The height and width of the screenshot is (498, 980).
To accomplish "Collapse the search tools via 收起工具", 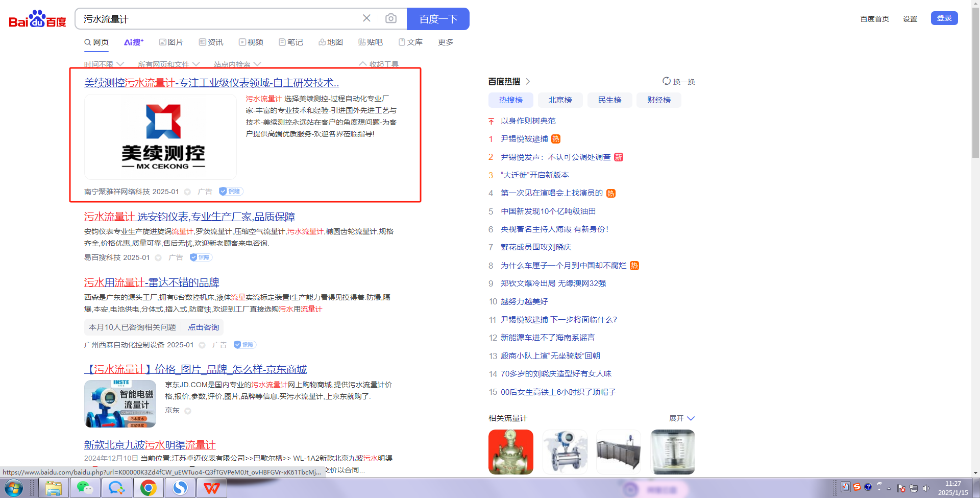I will 379,64.
